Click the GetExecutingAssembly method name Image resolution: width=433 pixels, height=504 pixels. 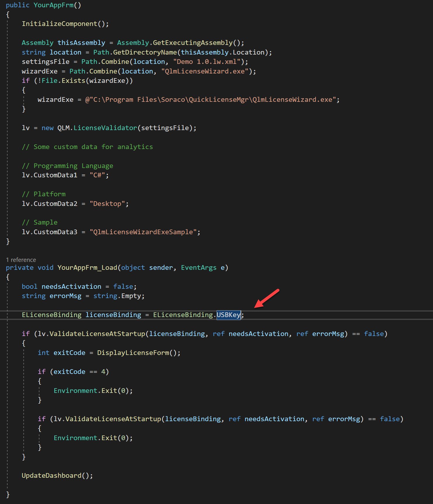193,43
